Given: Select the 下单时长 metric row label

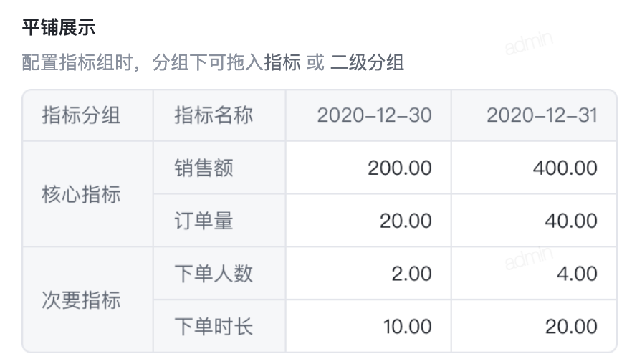Looking at the screenshot, I should 219,326.
